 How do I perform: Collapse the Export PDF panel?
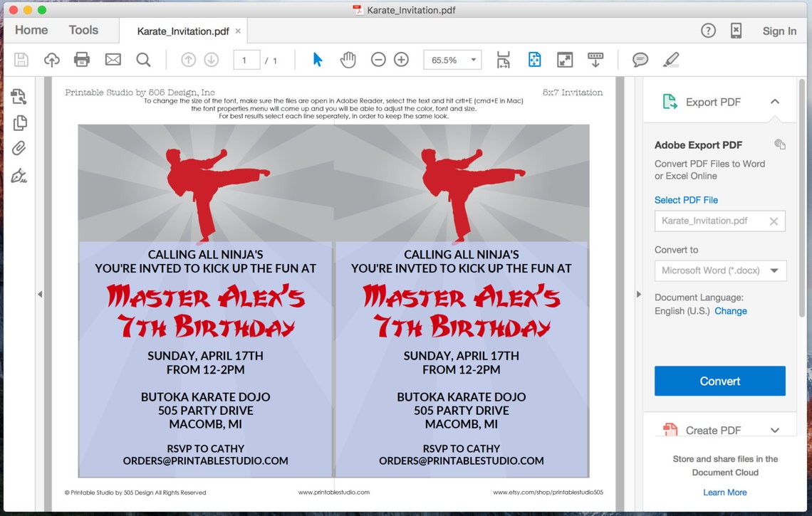(776, 102)
